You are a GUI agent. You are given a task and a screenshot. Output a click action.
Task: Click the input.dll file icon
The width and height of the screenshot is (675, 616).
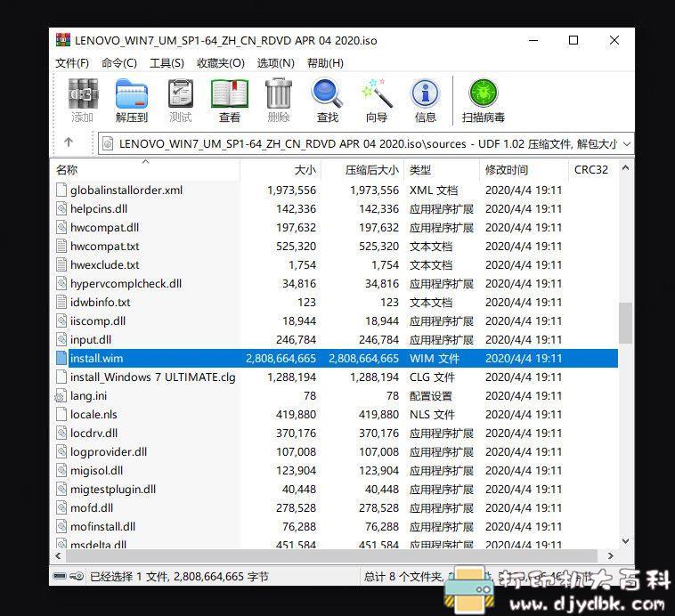(x=61, y=340)
